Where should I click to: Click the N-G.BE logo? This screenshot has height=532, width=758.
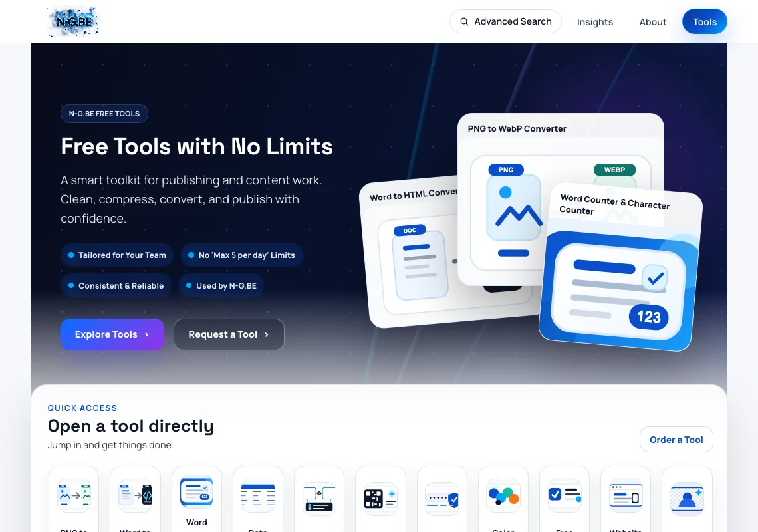[x=74, y=22]
